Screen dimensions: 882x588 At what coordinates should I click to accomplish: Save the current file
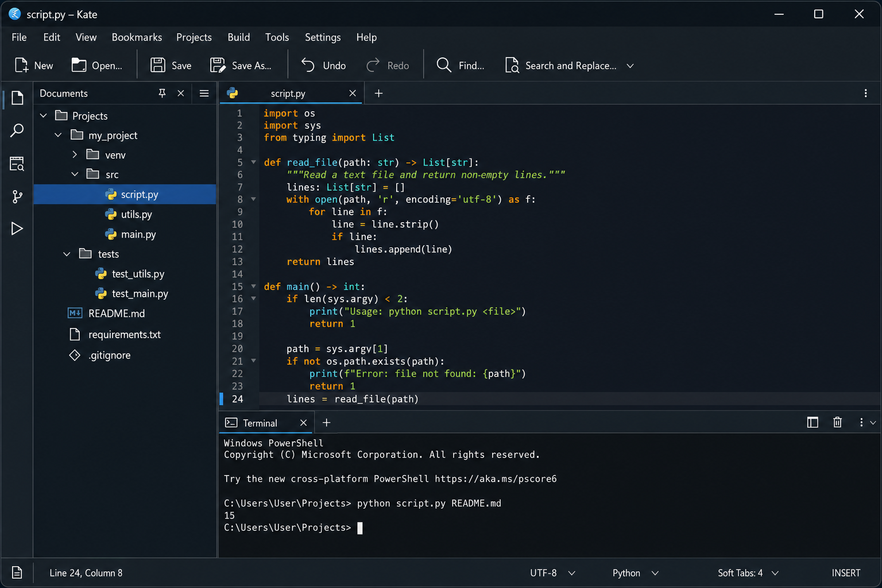point(171,65)
